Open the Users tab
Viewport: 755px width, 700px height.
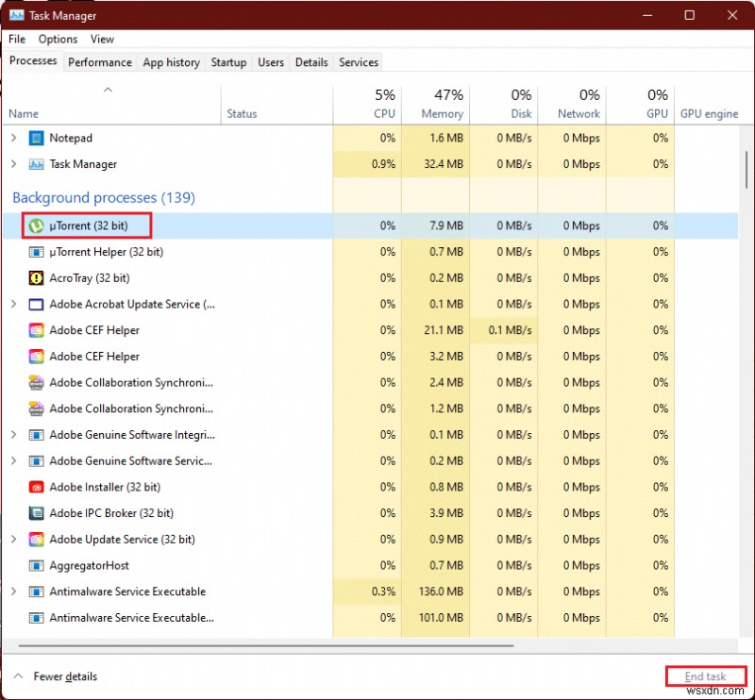tap(271, 62)
